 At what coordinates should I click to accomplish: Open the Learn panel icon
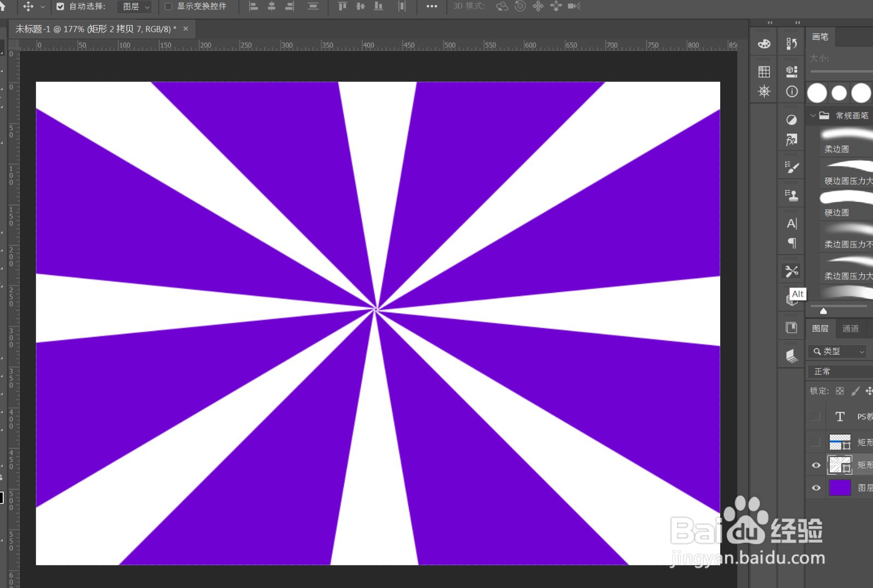pos(792,356)
